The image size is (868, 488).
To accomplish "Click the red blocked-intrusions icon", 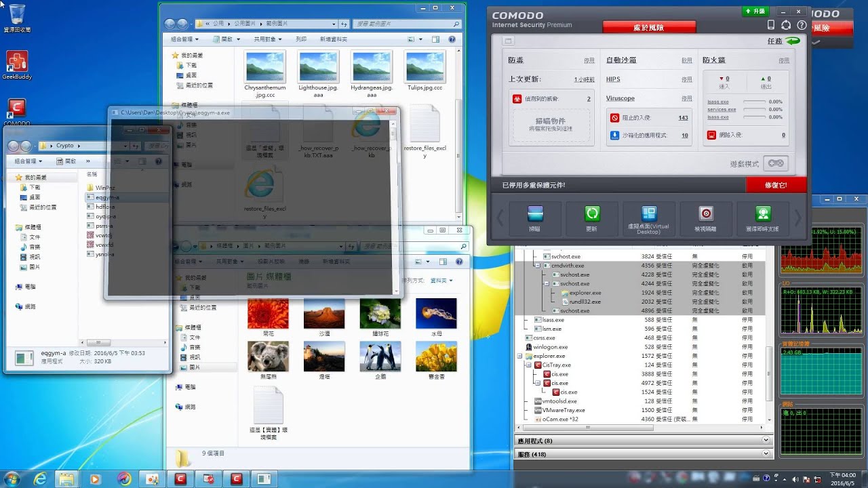I will point(614,117).
